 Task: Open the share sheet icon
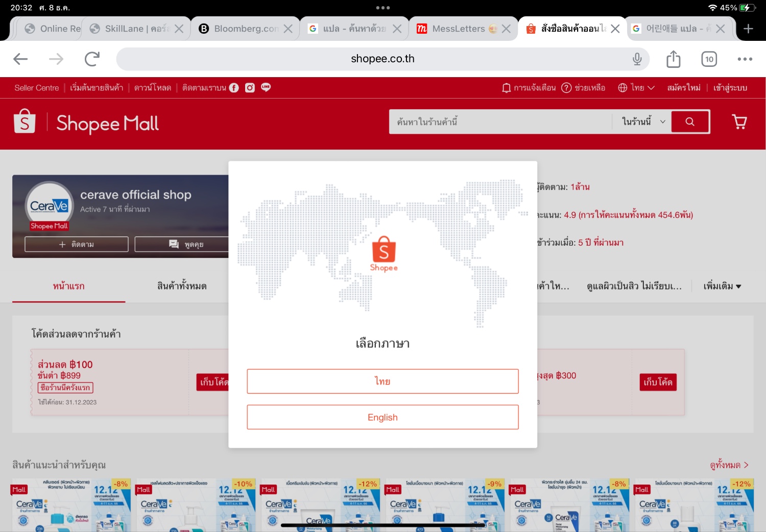click(x=674, y=59)
